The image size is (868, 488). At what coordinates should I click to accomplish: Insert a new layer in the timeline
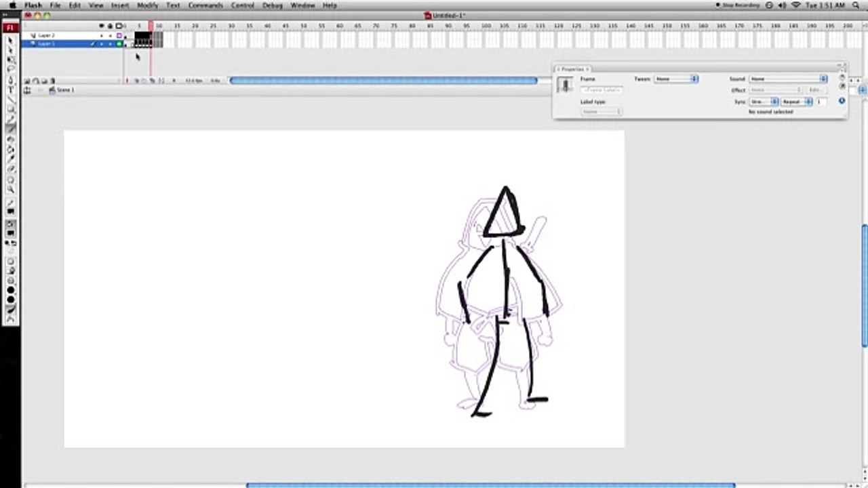[x=27, y=81]
